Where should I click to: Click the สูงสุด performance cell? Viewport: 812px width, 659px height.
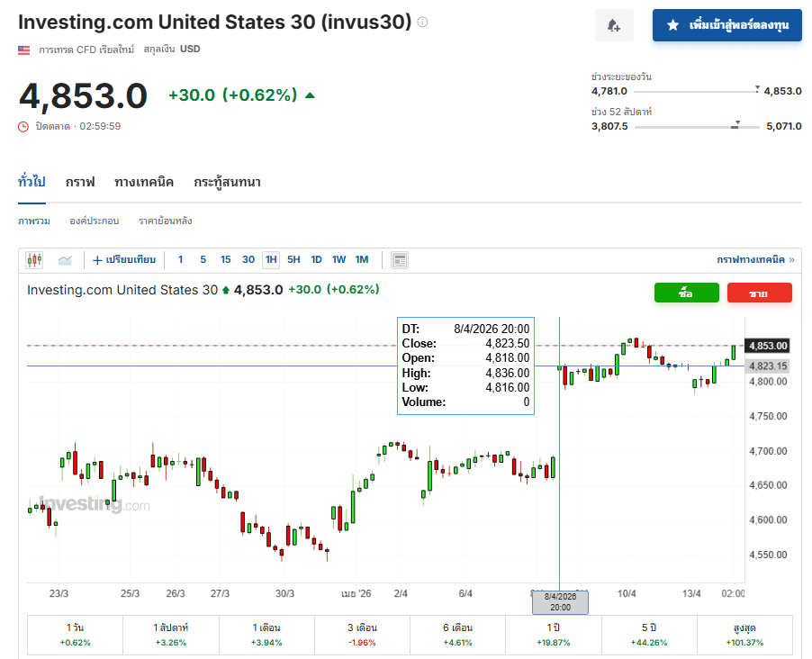click(x=744, y=636)
